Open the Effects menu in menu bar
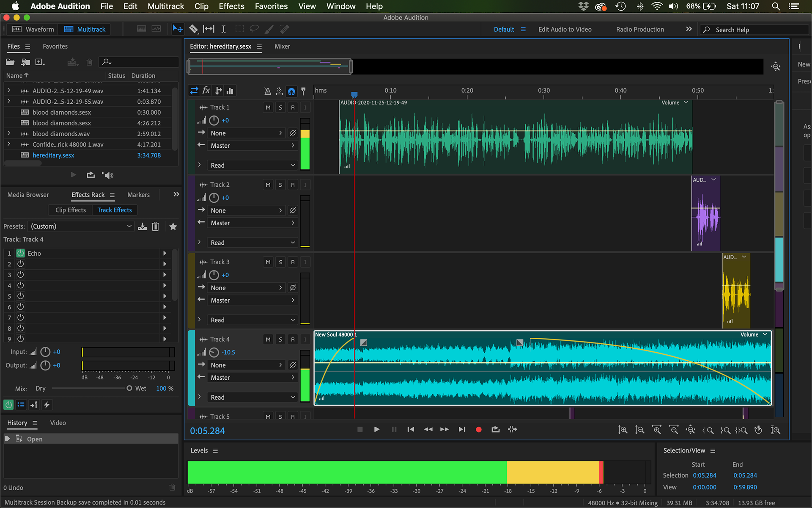This screenshot has height=508, width=812. tap(231, 6)
